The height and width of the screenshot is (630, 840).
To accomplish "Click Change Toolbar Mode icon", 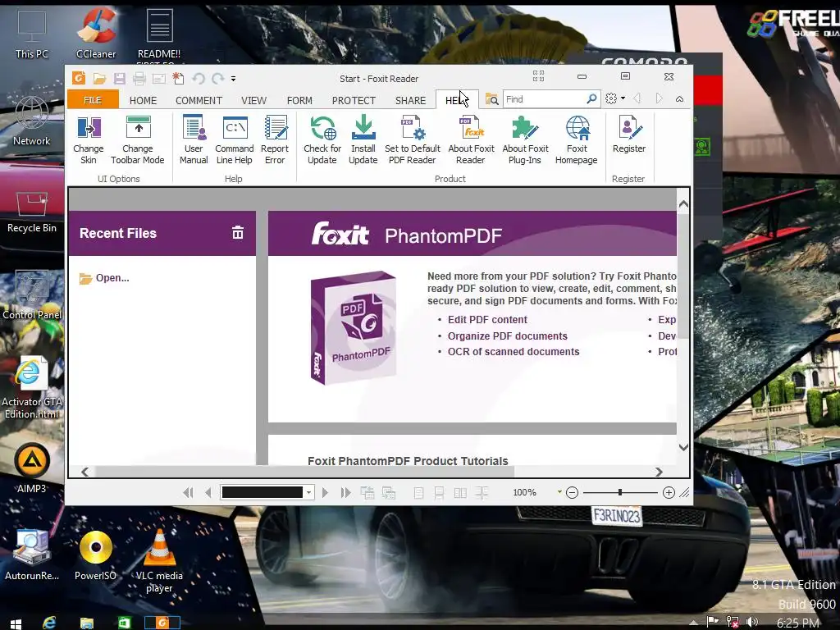I will pyautogui.click(x=138, y=140).
